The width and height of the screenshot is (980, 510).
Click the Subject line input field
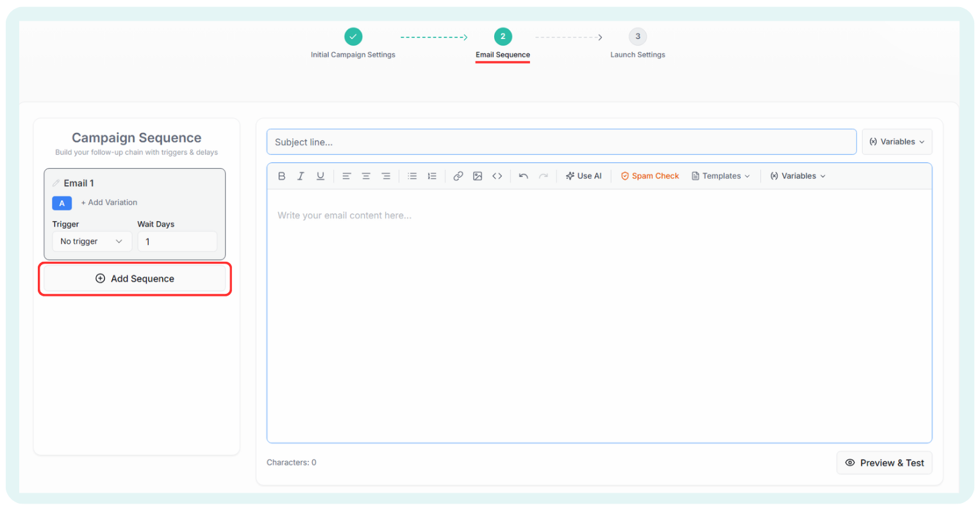561,142
